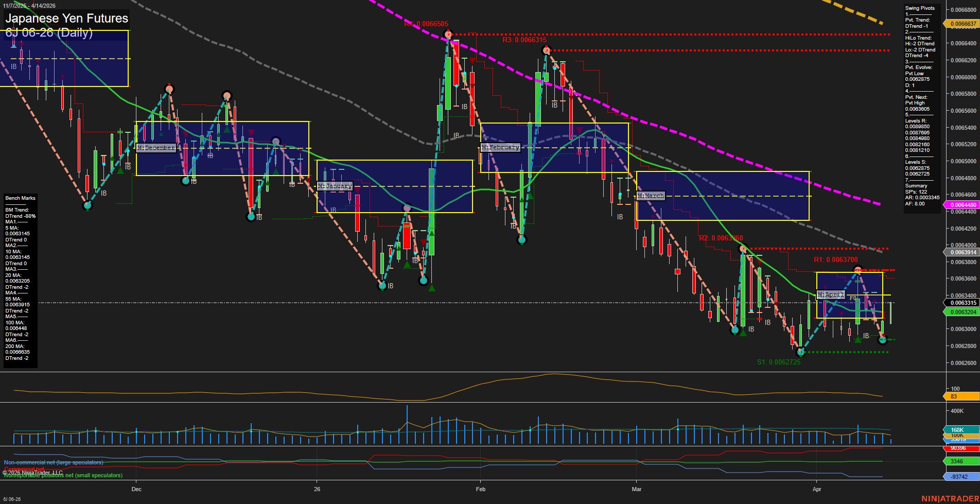This screenshot has width=980, height=504.
Task: Toggle the Non-commercial net legend entry
Action: (53, 462)
